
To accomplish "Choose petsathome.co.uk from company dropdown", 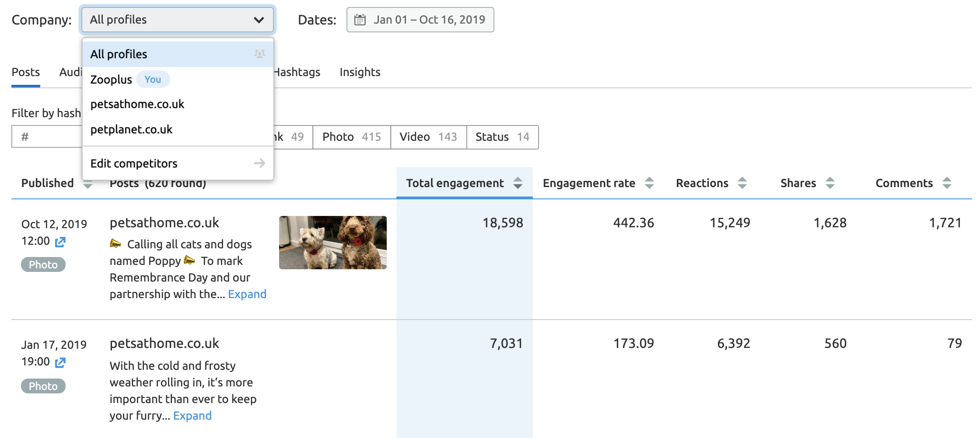I will tap(178, 104).
